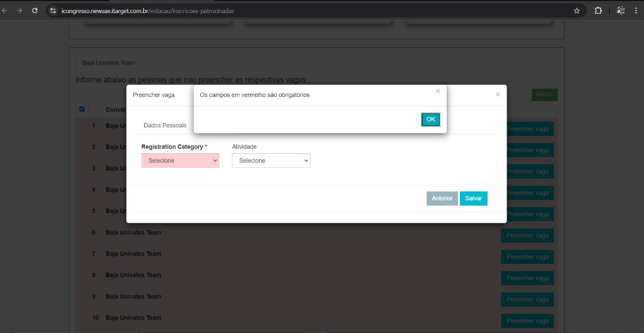Click Preencher vaga for row 8
The height and width of the screenshot is (333, 644).
527,278
